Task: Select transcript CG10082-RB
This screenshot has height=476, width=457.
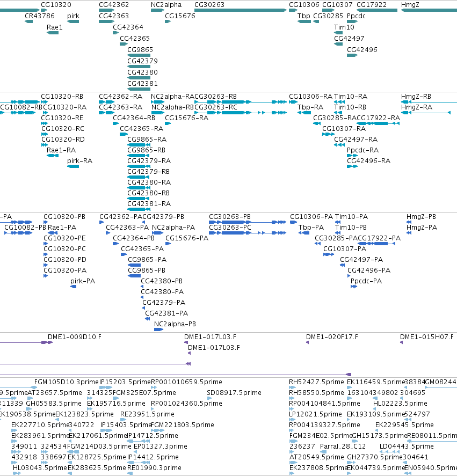Action: (21, 107)
